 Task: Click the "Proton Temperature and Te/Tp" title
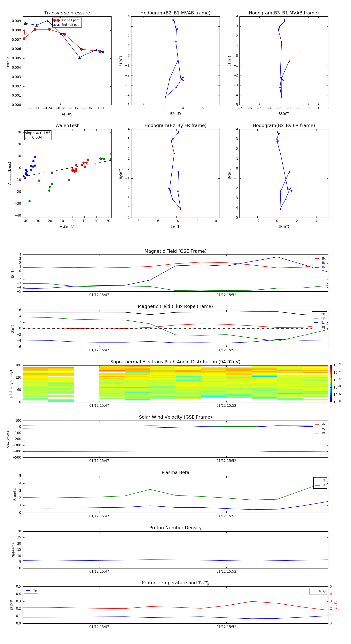pos(175,583)
